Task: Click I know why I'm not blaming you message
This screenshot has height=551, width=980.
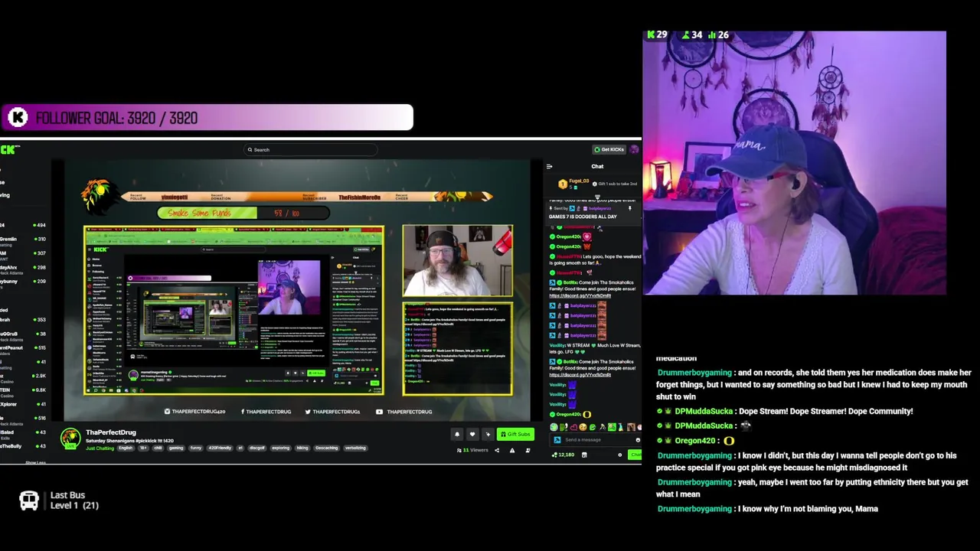Action: tap(768, 509)
